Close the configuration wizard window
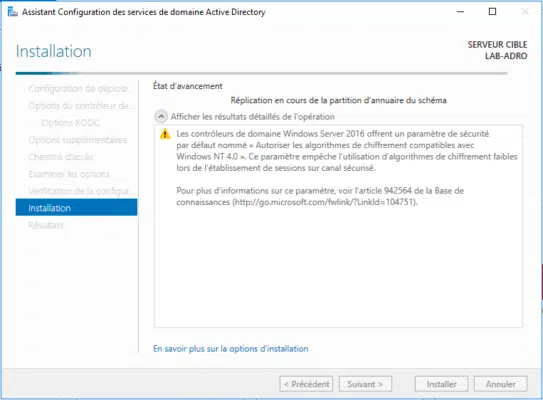This screenshot has width=543, height=400. tap(525, 12)
